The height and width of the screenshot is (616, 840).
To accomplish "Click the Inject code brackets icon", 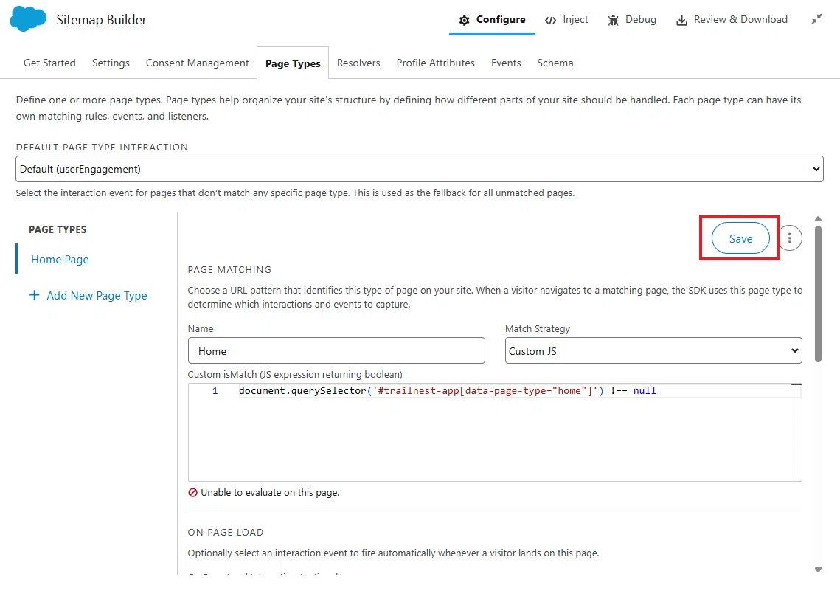I will point(550,20).
